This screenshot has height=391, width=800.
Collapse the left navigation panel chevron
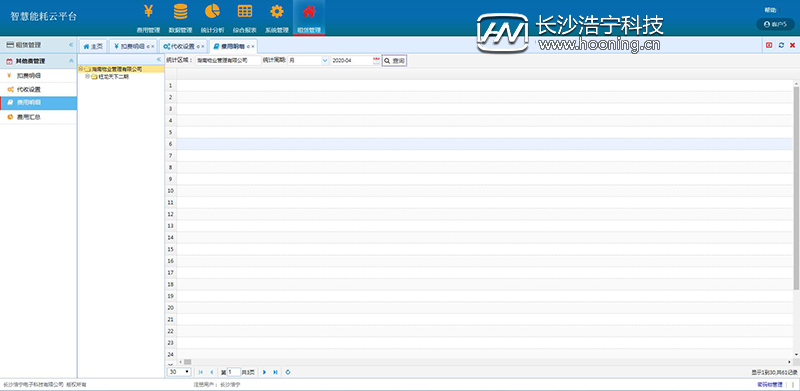point(71,45)
